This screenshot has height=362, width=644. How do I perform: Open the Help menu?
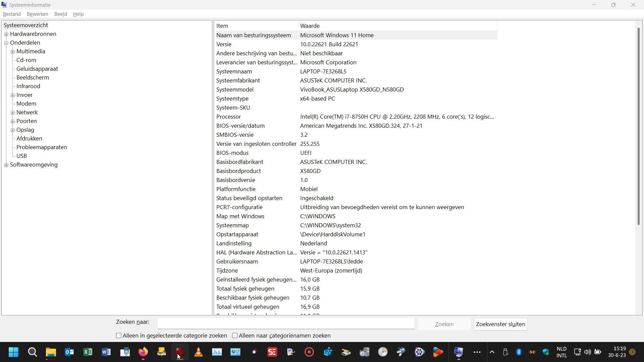point(78,14)
